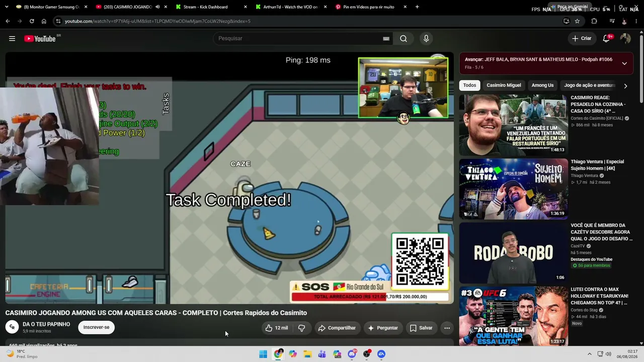Open the UFC 6 video thumbnail
This screenshot has height=362, width=644.
coord(513,317)
